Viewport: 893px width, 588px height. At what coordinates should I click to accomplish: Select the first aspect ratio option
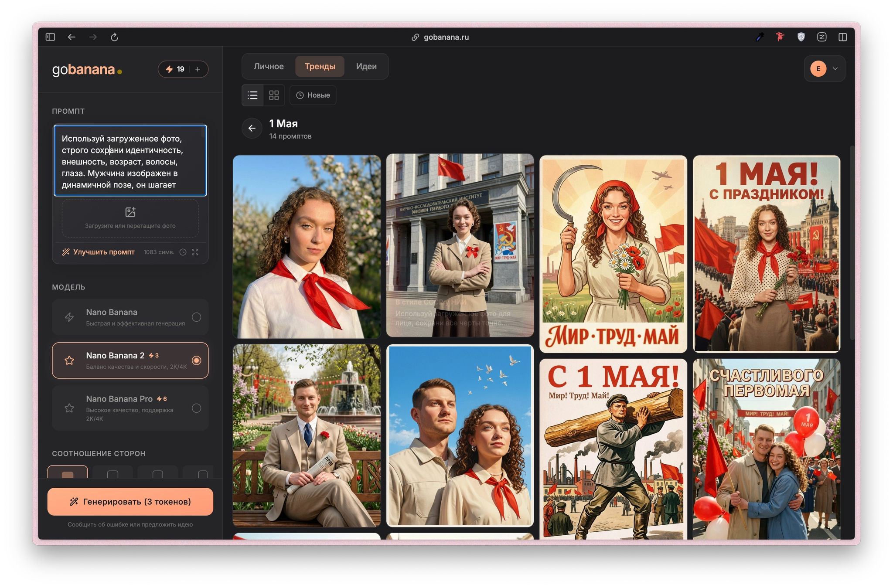click(68, 472)
